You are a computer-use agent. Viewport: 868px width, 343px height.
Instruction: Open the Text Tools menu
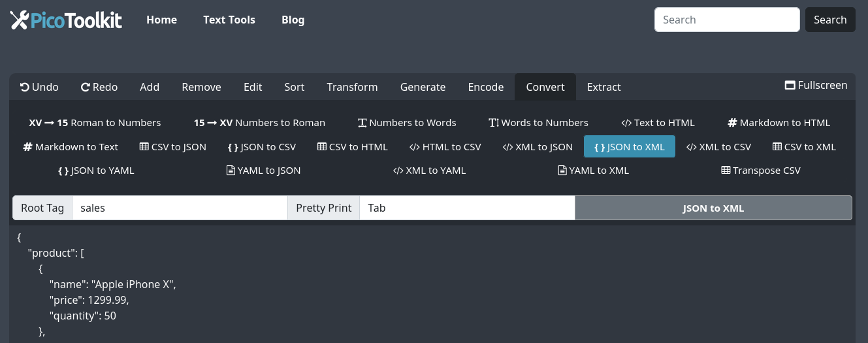pos(229,20)
